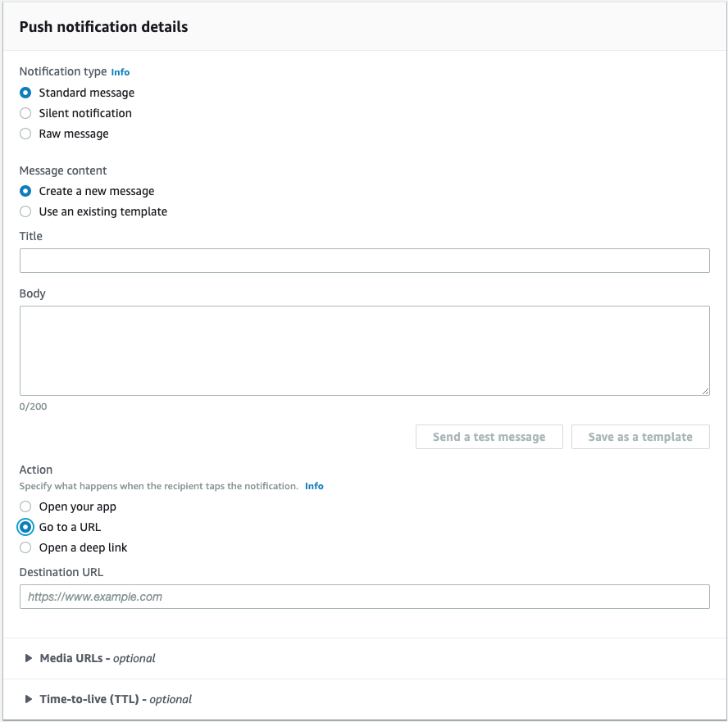Click Save as a template button
Image resolution: width=728 pixels, height=722 pixels.
[x=639, y=437]
